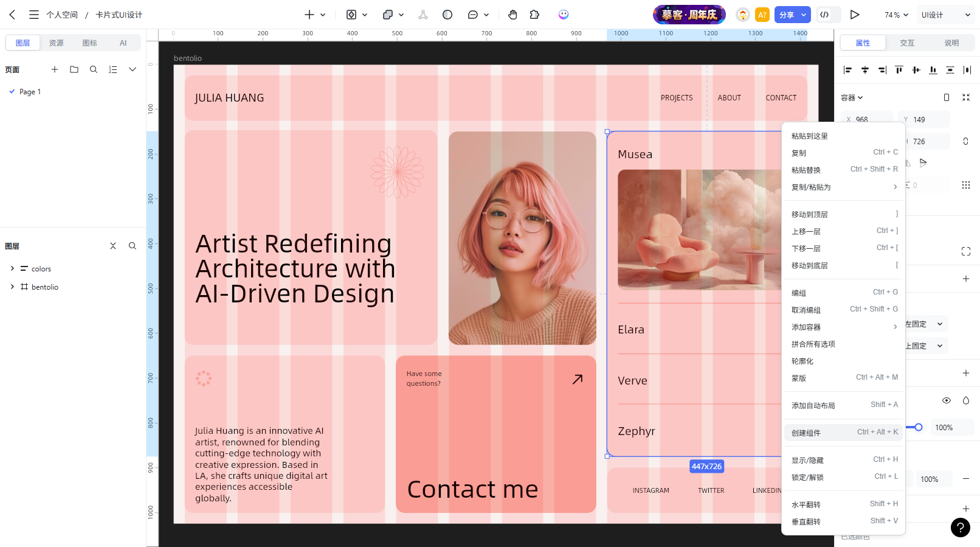Align selection to right edge
This screenshot has width=980, height=547.
click(x=882, y=70)
